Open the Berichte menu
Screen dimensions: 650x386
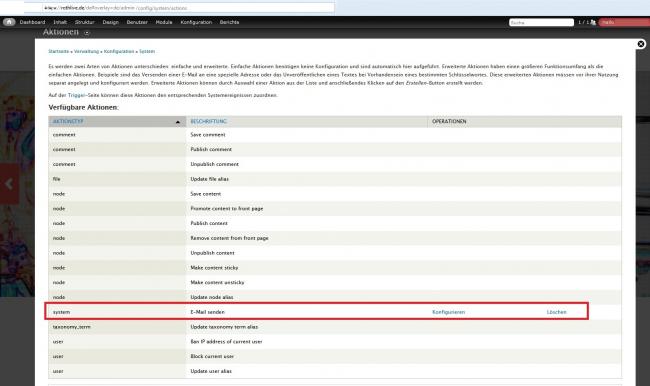click(229, 22)
